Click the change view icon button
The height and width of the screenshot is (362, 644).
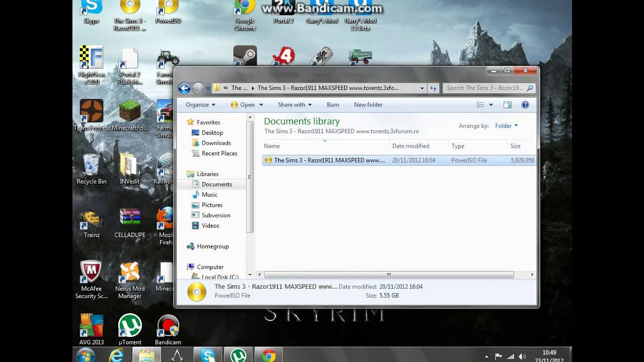[480, 105]
